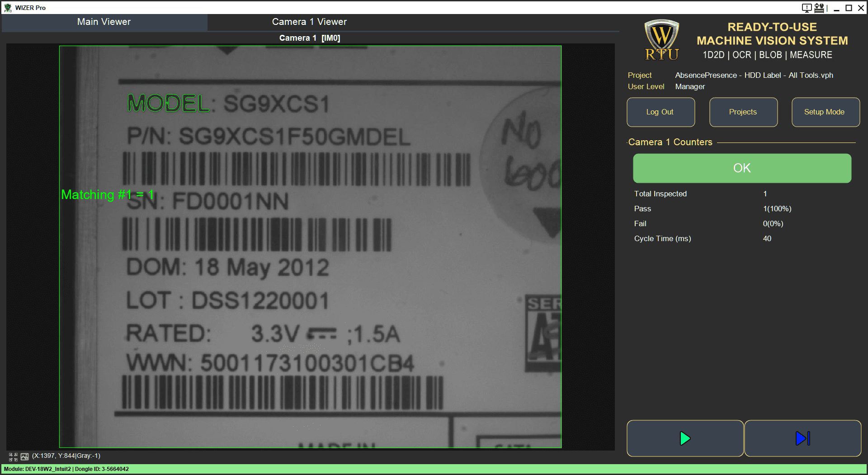This screenshot has height=475, width=868.
Task: Switch to the Camera 1 Viewer tab
Action: (309, 22)
